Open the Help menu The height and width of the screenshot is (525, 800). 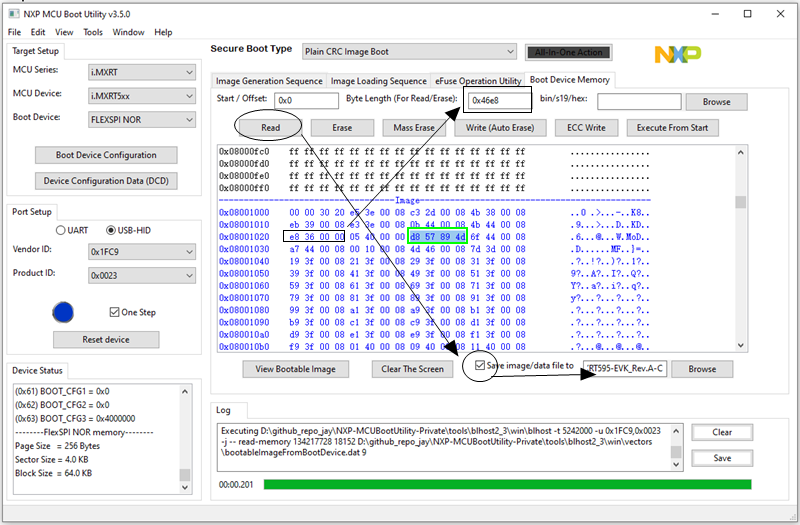[x=163, y=32]
